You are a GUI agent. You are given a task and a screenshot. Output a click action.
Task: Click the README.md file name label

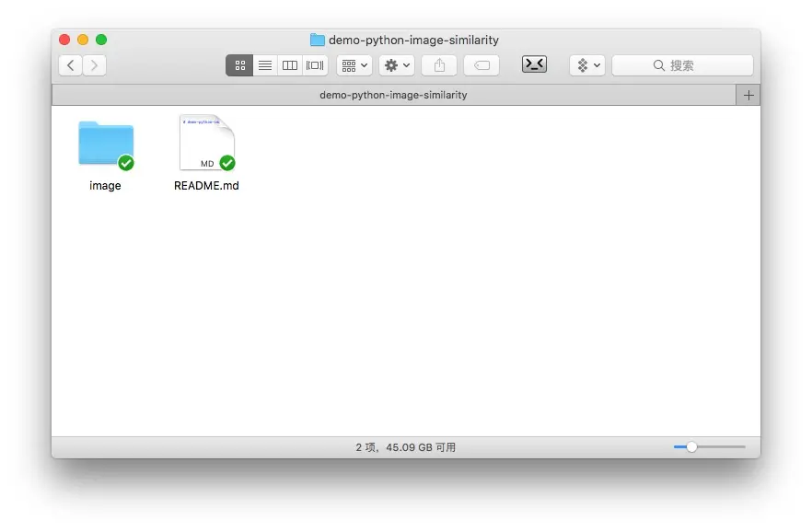206,185
